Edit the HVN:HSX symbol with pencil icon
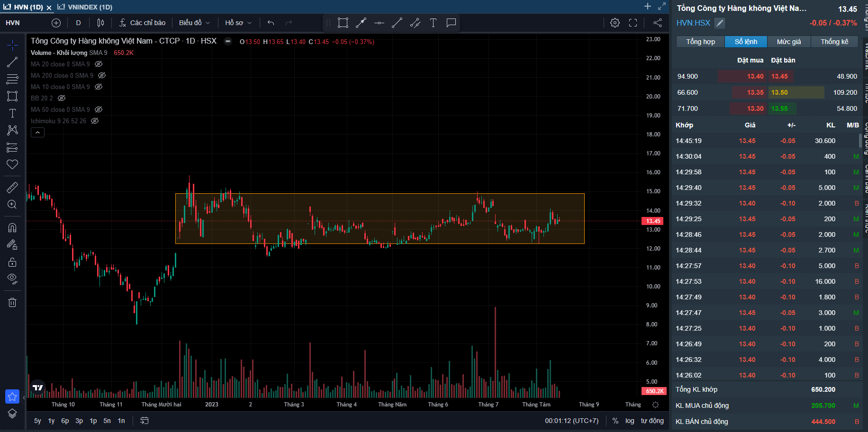This screenshot has width=868, height=432. click(x=719, y=23)
